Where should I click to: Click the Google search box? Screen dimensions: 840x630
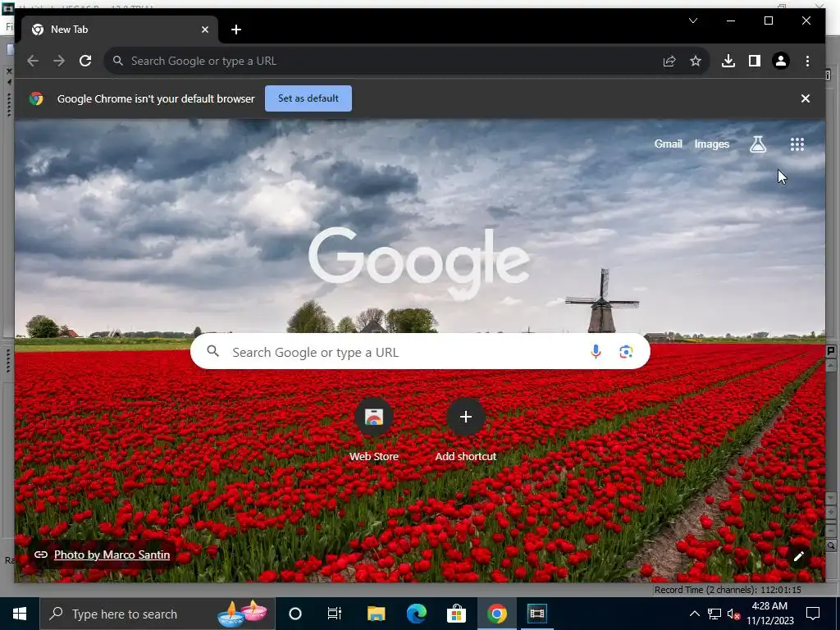click(x=420, y=351)
